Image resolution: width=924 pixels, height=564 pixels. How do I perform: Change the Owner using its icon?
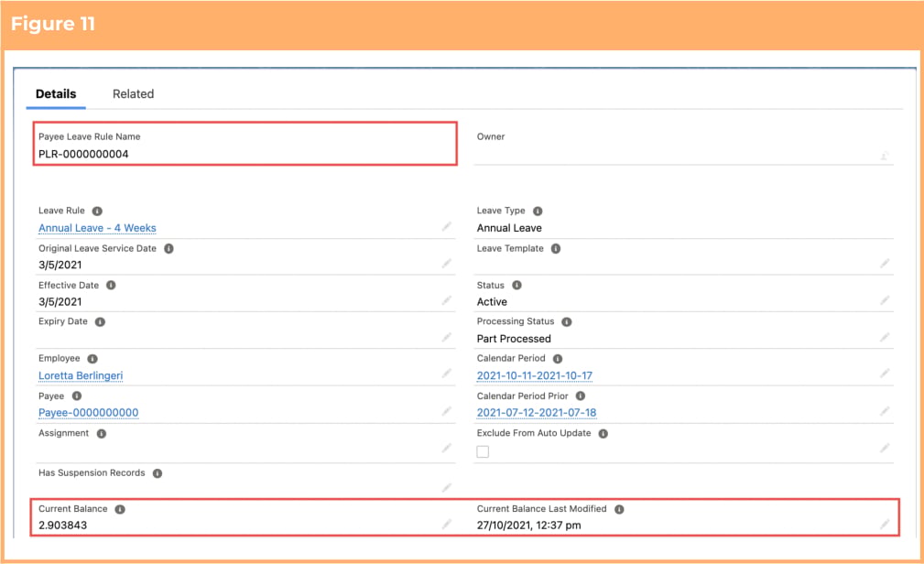pos(885,156)
